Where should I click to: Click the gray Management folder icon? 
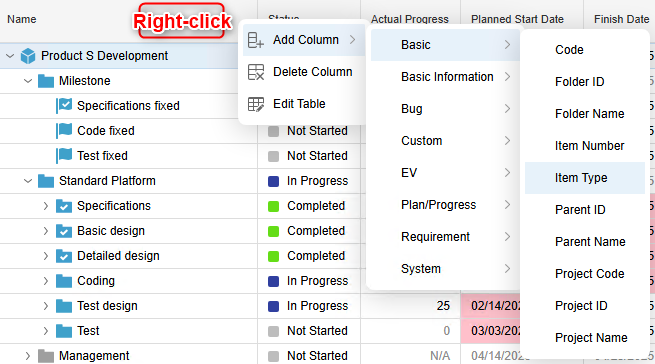click(46, 356)
